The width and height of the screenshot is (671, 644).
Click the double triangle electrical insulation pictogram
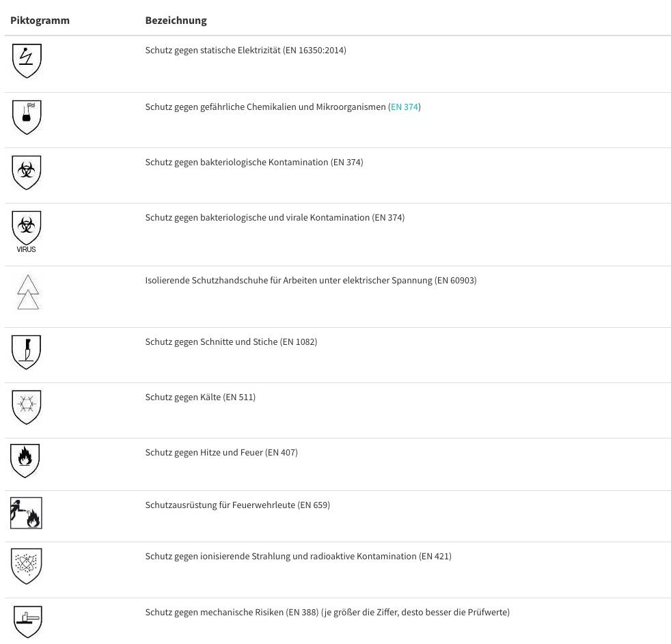point(27,292)
